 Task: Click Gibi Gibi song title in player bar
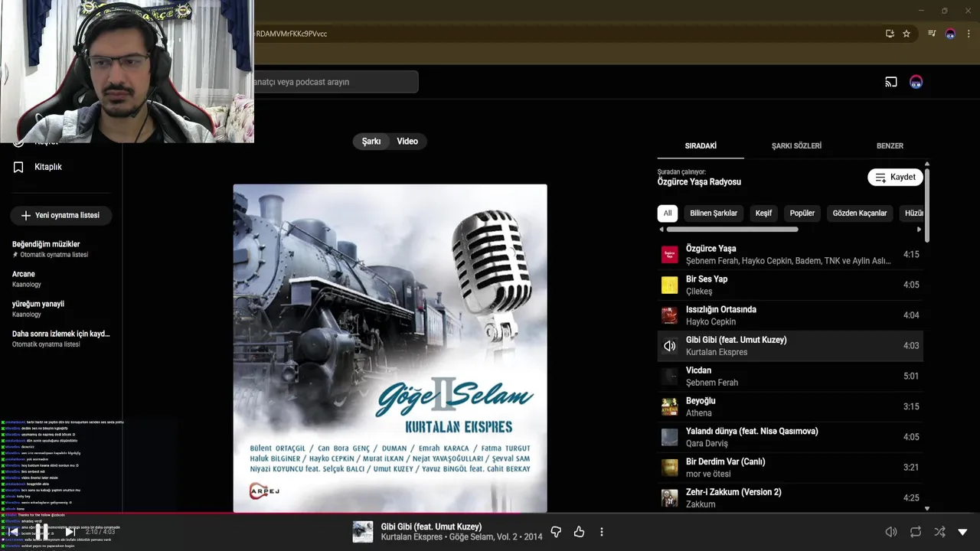pyautogui.click(x=431, y=527)
